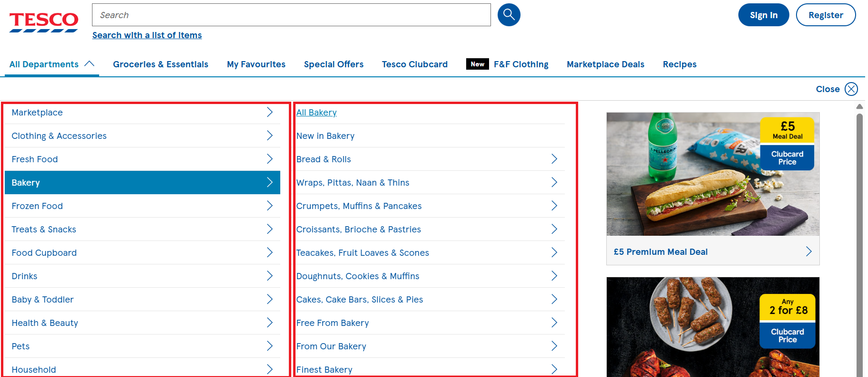Open the F&F Clothing menu item

(521, 64)
